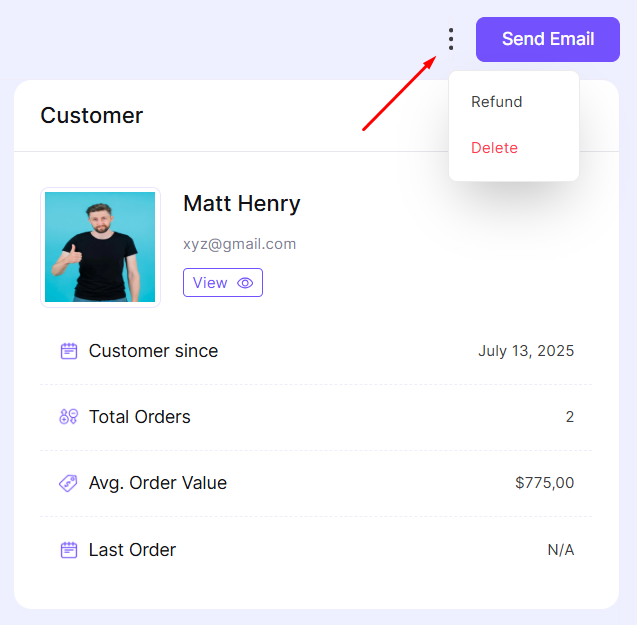
Task: Click the View button under Matt Henry
Action: point(223,282)
